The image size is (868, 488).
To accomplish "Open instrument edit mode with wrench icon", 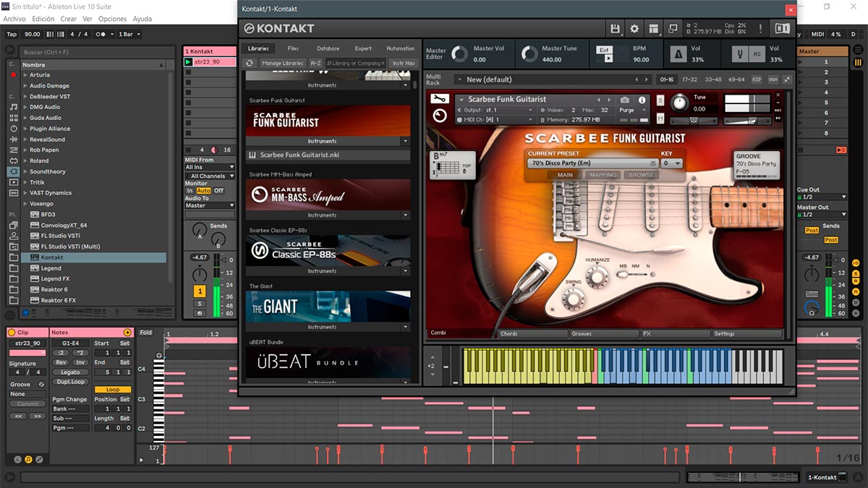I will pyautogui.click(x=439, y=99).
